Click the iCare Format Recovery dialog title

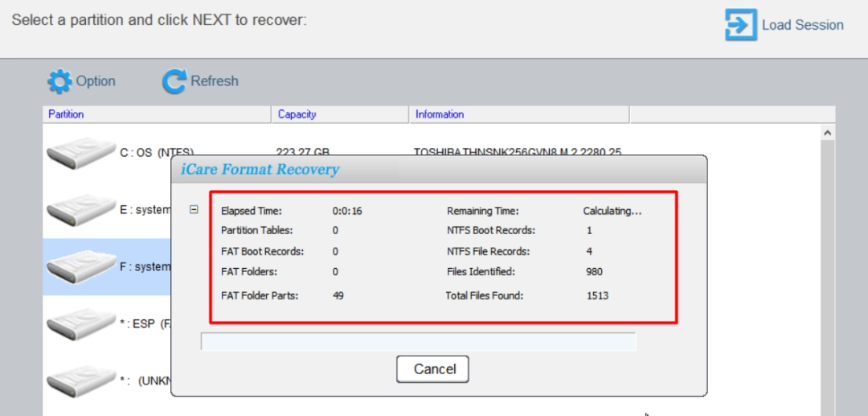(260, 170)
